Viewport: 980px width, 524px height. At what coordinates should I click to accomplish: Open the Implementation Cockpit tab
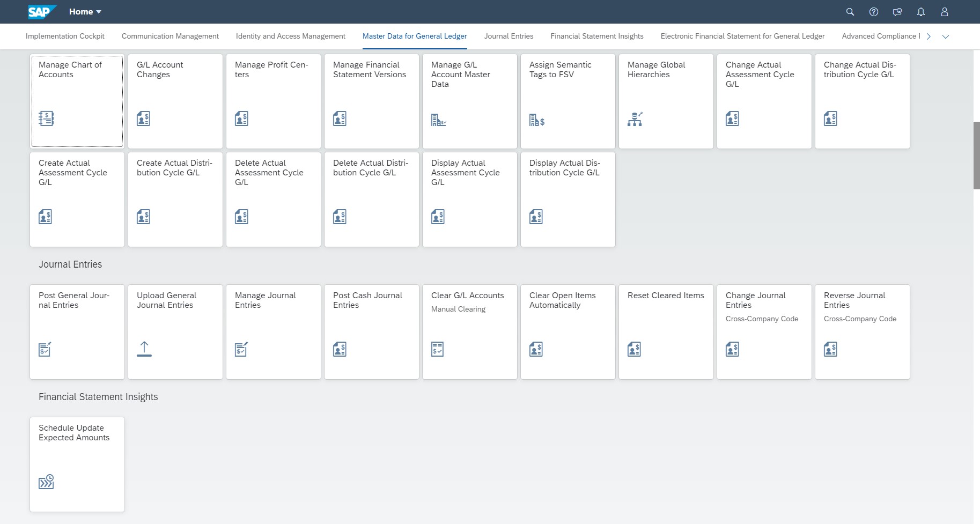(65, 36)
